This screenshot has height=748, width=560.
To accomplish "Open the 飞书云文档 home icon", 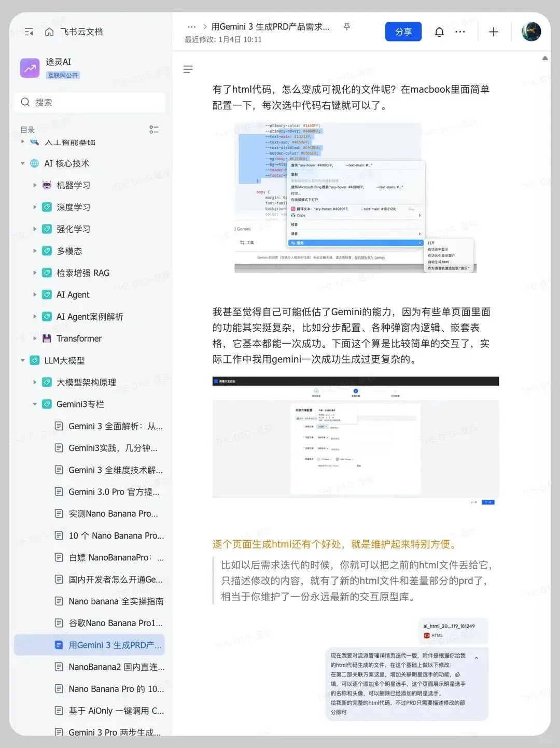I will pyautogui.click(x=49, y=32).
